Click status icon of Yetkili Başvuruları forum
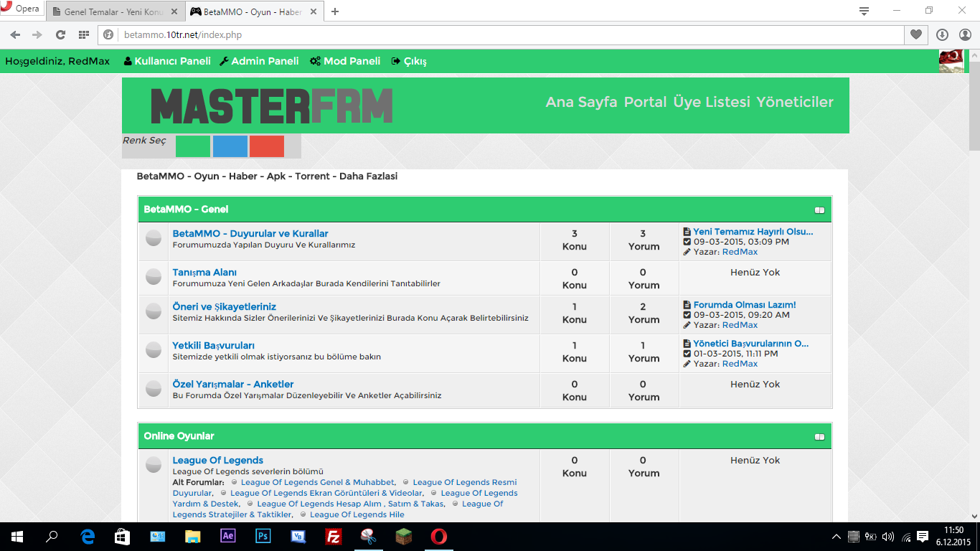This screenshot has height=551, width=980. [x=154, y=349]
